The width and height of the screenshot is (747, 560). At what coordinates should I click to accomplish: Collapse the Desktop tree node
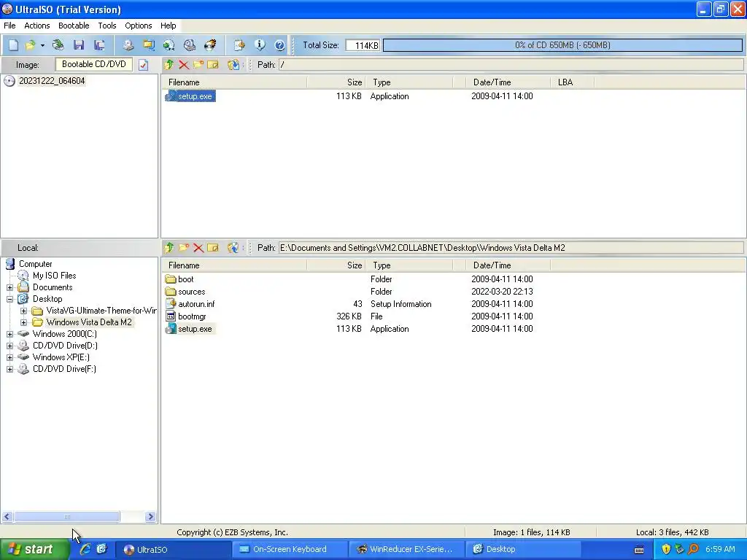10,299
